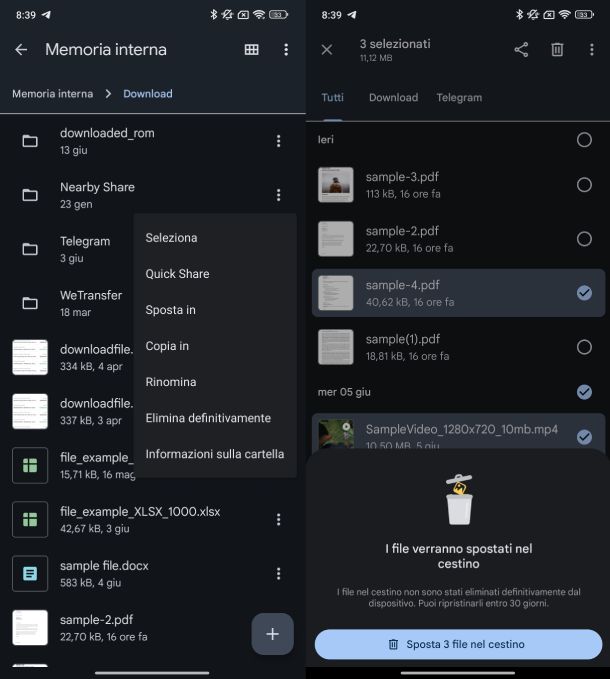Viewport: 610px width, 679px height.
Task: Share the 3 selected files
Action: [521, 49]
